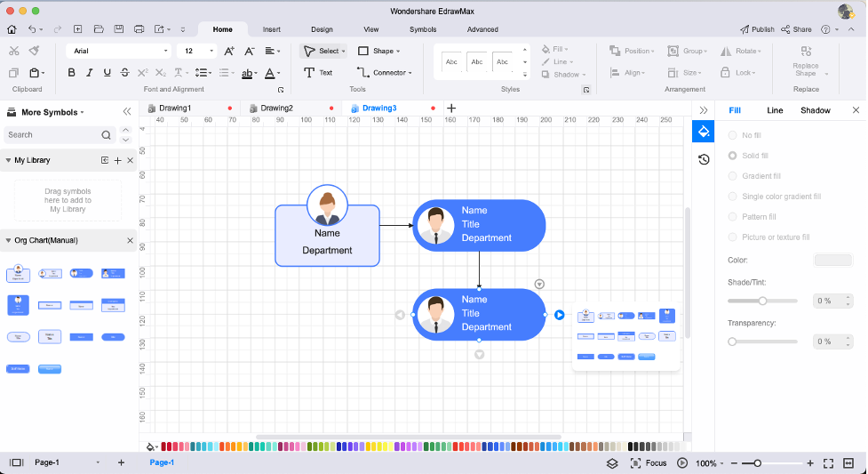868x474 pixels.
Task: Collapse the Org Chart(Manual) section
Action: (x=8, y=241)
